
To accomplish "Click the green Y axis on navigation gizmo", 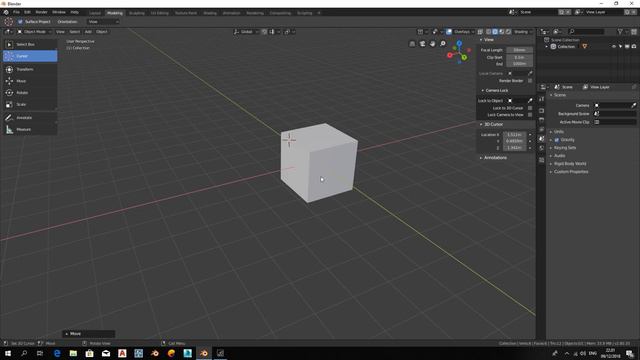I will [x=464, y=58].
